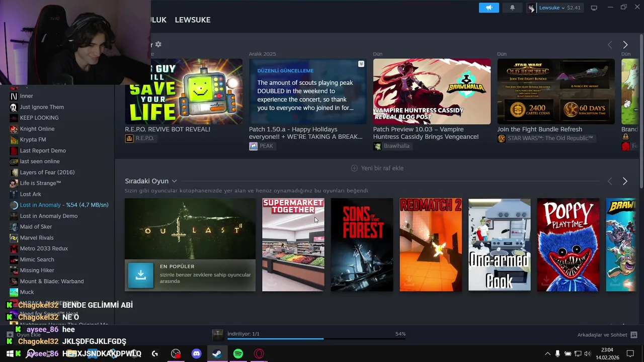The width and height of the screenshot is (644, 362).
Task: Go back in news shelf with left arrow
Action: [x=610, y=45]
